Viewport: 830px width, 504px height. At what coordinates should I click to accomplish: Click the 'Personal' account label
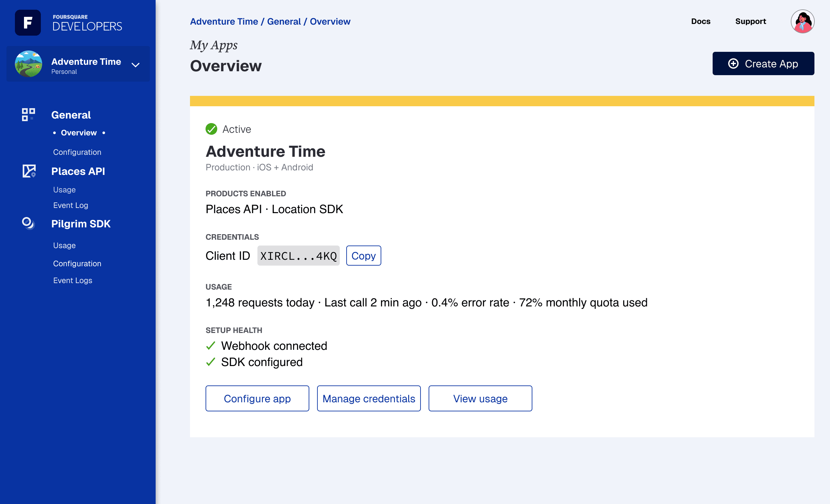point(64,72)
